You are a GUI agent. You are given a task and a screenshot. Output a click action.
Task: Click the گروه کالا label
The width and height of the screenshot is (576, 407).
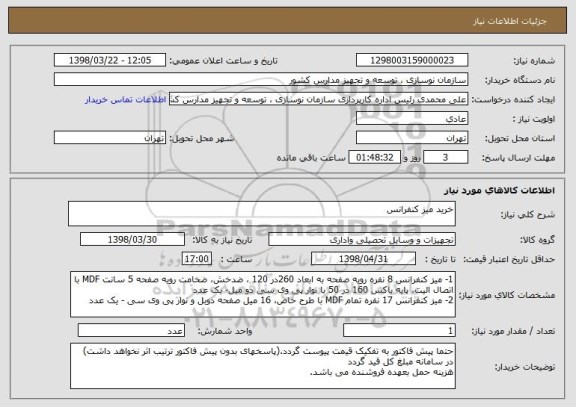(x=537, y=240)
